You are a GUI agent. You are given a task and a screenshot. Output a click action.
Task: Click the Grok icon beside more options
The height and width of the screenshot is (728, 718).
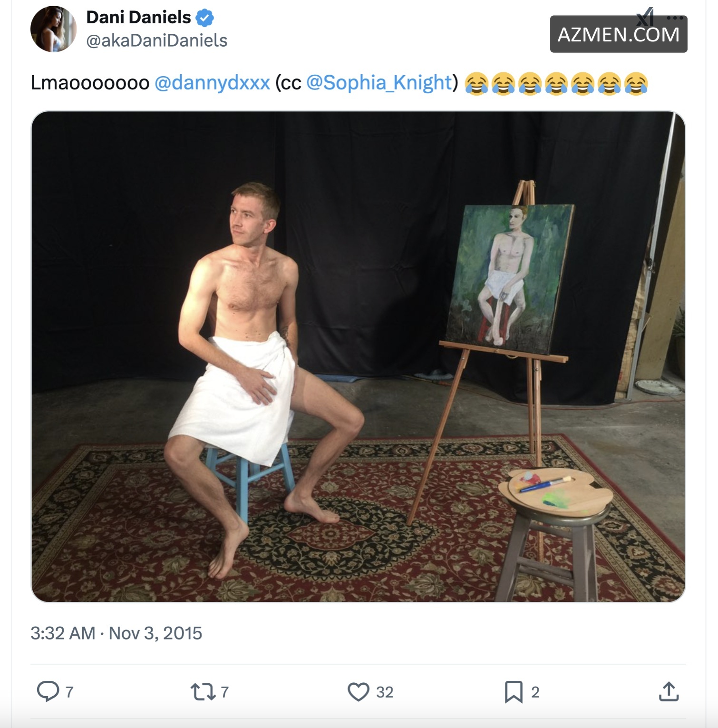tap(646, 17)
